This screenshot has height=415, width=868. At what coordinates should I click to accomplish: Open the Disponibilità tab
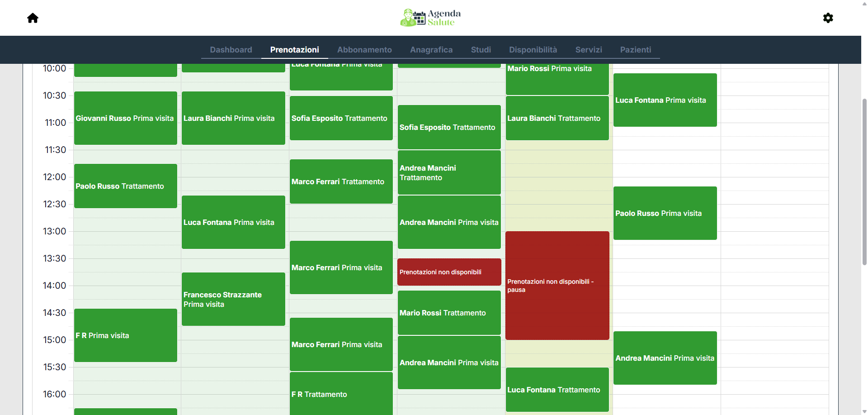(x=533, y=50)
